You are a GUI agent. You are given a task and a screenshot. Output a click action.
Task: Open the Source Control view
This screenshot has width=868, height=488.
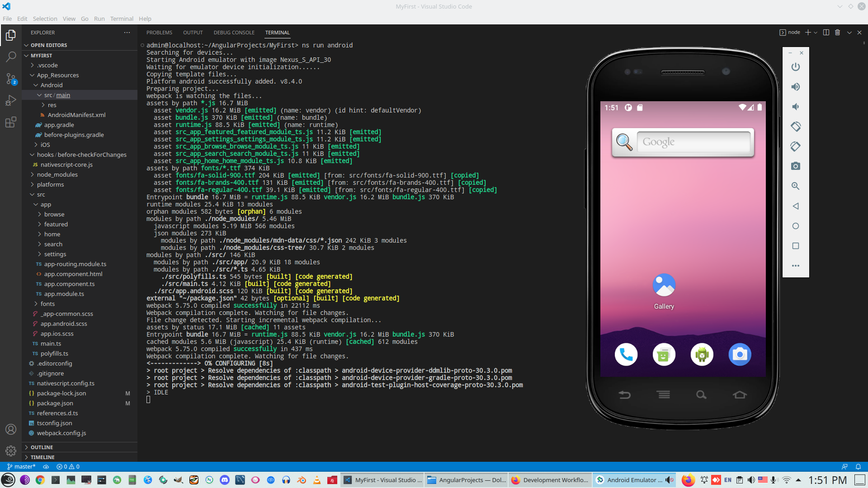click(x=11, y=79)
